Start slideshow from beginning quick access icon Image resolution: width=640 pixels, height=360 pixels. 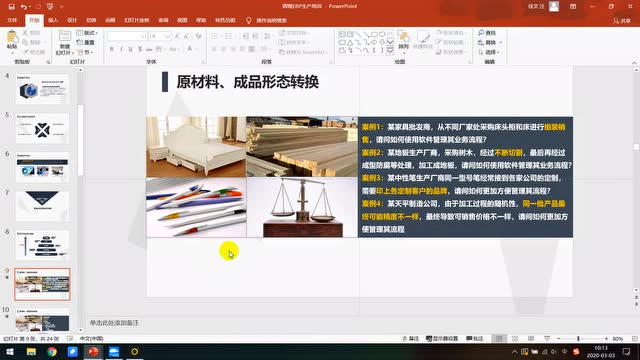point(50,7)
